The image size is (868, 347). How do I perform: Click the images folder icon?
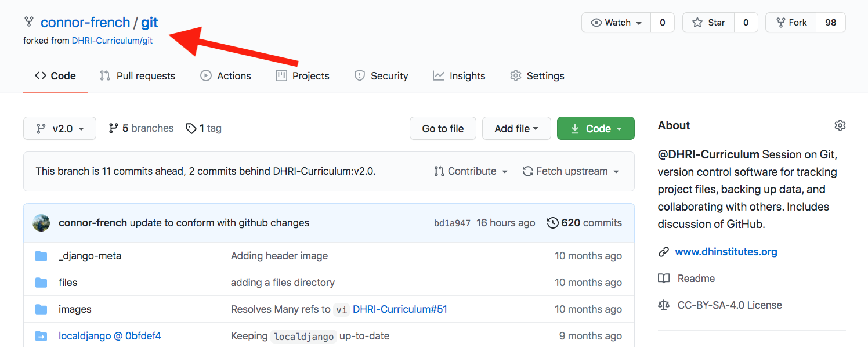41,309
